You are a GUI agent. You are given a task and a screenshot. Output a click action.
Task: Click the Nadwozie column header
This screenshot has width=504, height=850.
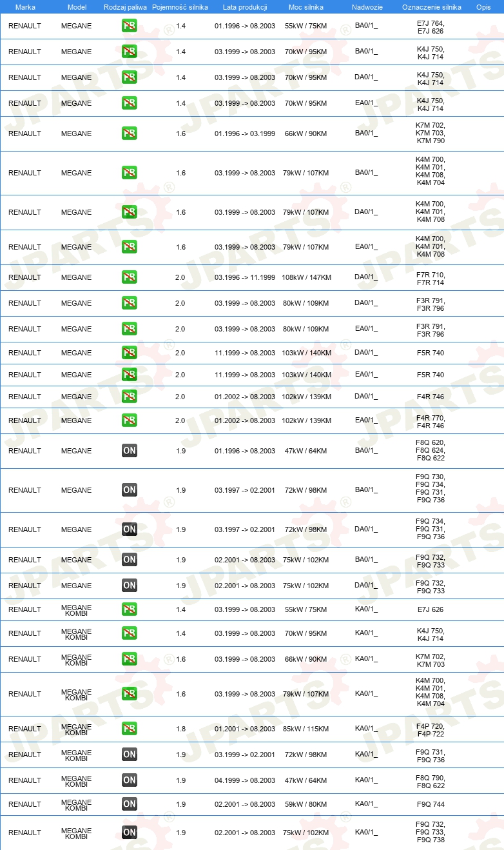367,7
